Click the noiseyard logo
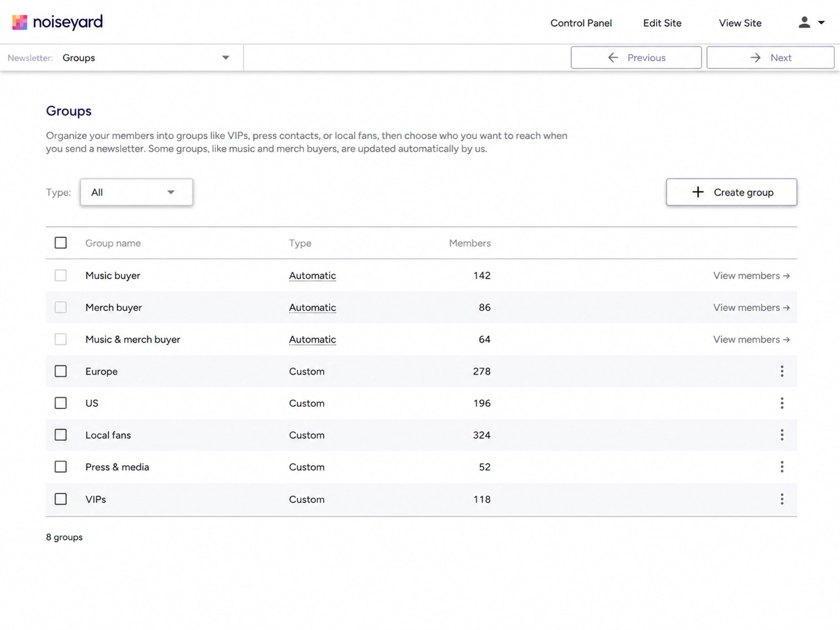 click(x=57, y=23)
